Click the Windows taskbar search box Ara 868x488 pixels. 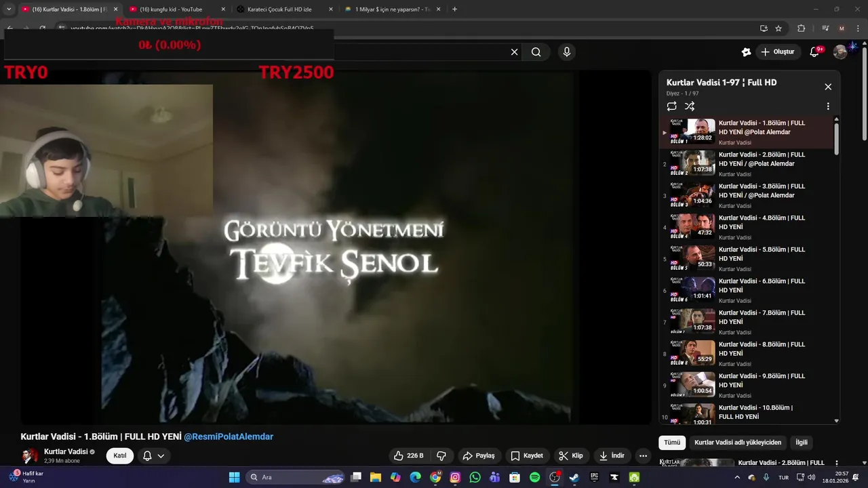(x=295, y=477)
